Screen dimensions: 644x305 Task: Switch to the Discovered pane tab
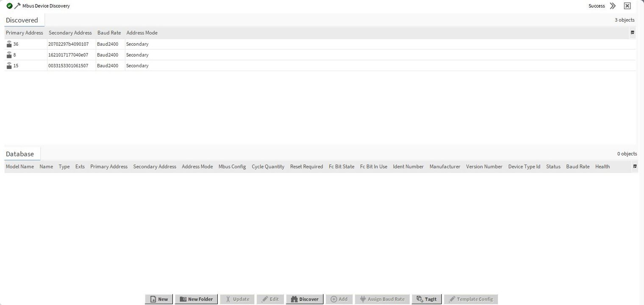22,20
